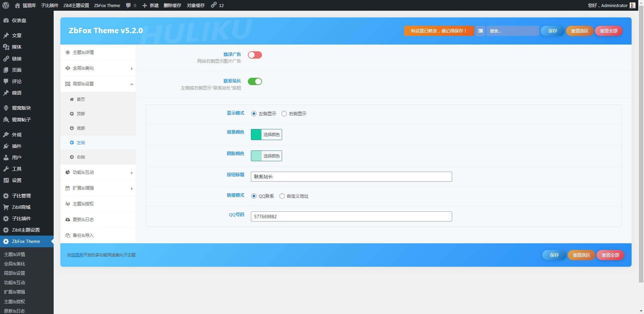Open Zibll商城 shop menu

tap(21, 207)
